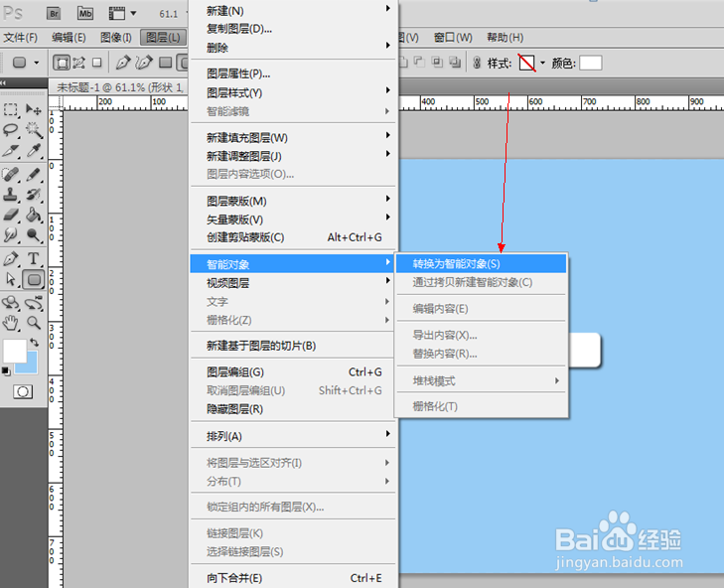Screen dimensions: 724x588
Task: Select the Pen tool in toolbox
Action: coord(10,259)
